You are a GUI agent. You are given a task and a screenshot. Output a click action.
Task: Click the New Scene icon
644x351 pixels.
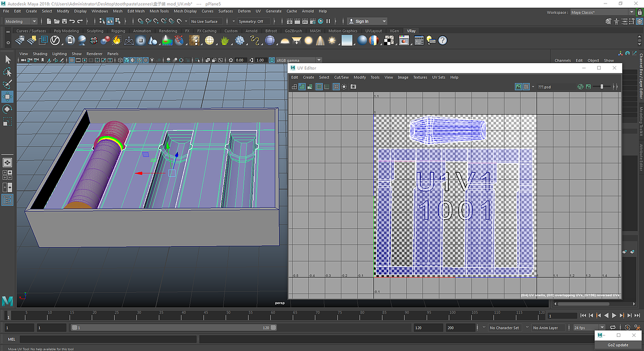[x=49, y=21]
